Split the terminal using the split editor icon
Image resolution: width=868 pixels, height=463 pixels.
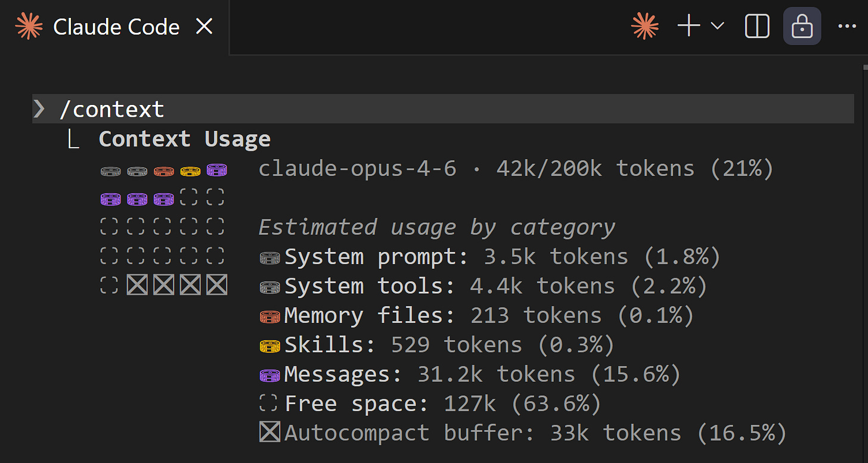757,26
